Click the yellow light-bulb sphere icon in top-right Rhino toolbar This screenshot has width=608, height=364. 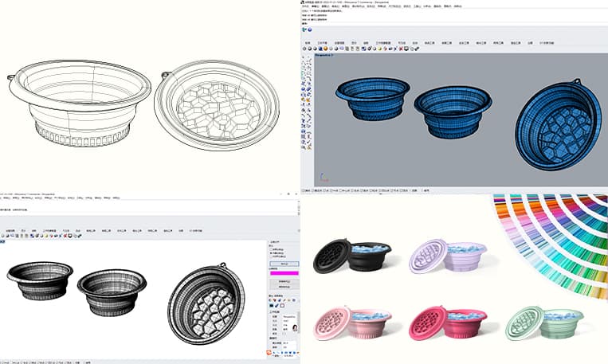[x=379, y=49]
